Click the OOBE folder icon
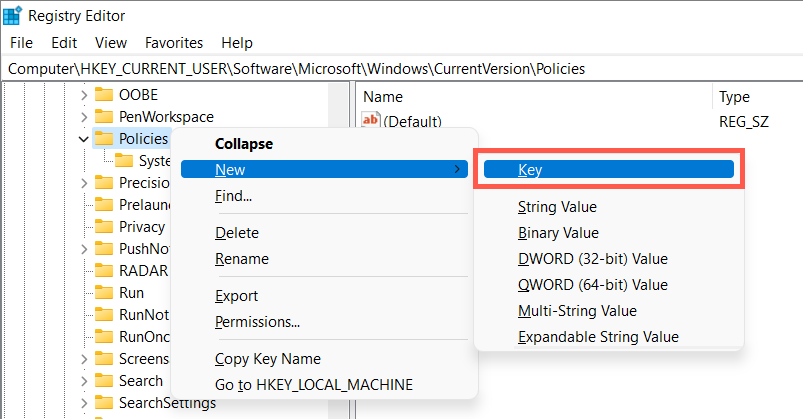 [103, 95]
